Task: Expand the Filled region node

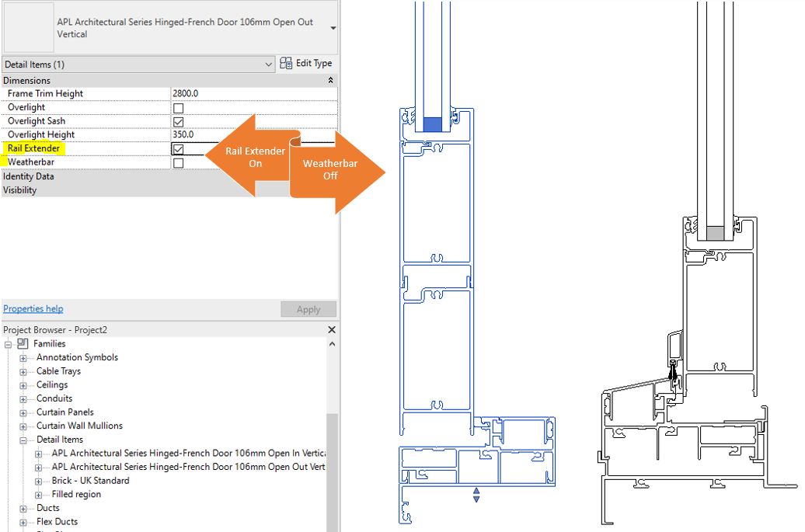Action: point(39,495)
